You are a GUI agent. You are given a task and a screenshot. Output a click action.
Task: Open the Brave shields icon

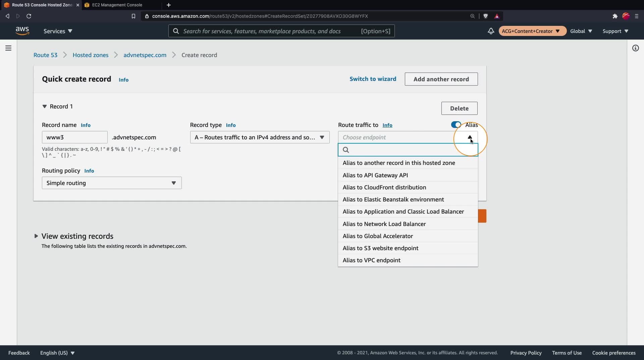[x=485, y=16]
